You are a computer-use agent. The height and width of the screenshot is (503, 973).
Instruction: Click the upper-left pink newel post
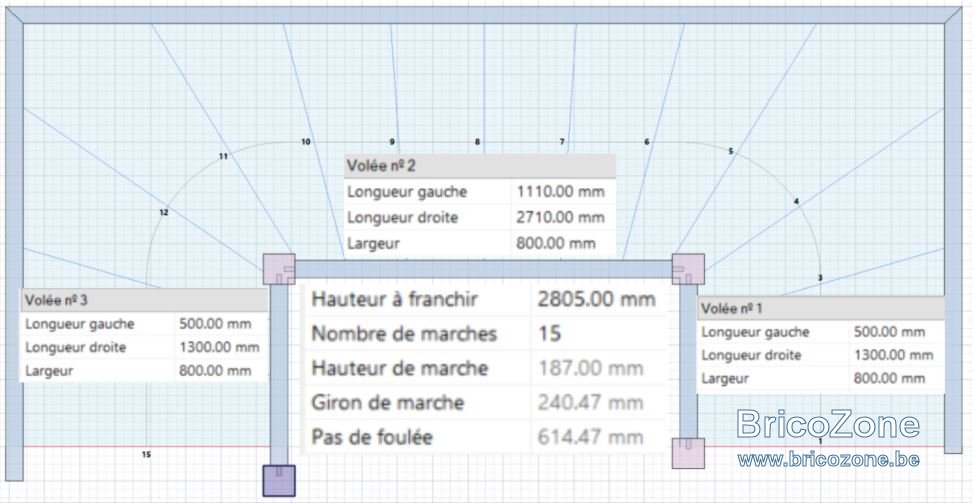click(279, 269)
